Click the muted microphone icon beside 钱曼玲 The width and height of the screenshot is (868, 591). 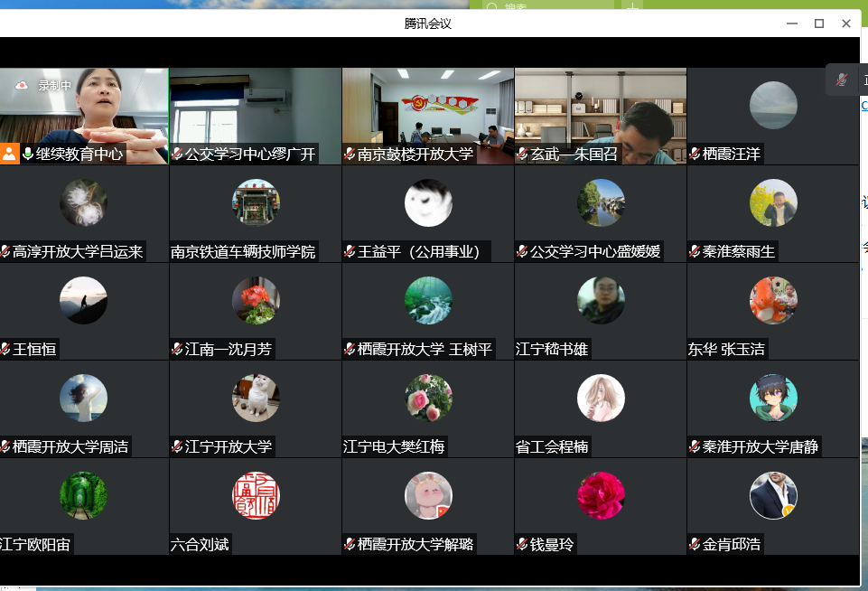click(x=523, y=545)
